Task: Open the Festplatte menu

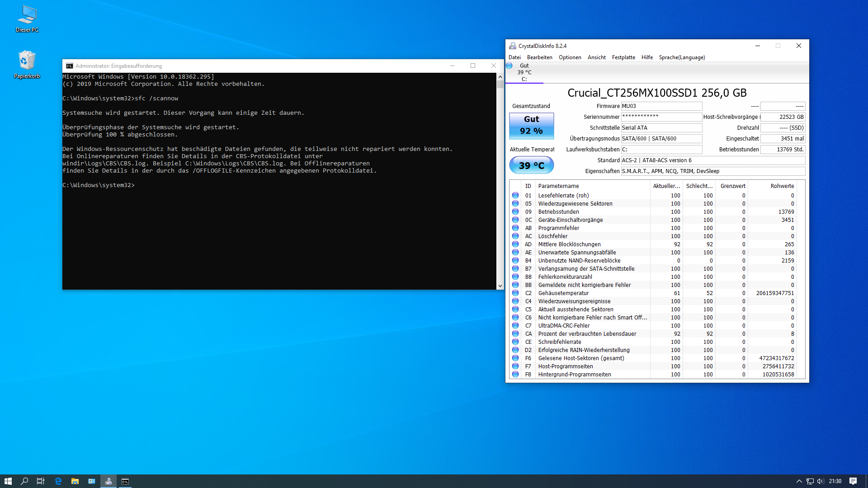Action: (623, 57)
